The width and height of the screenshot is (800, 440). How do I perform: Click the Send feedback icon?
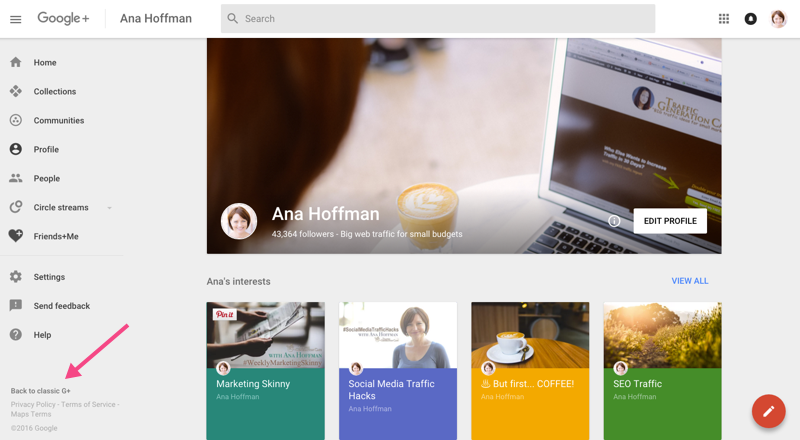[x=16, y=305]
